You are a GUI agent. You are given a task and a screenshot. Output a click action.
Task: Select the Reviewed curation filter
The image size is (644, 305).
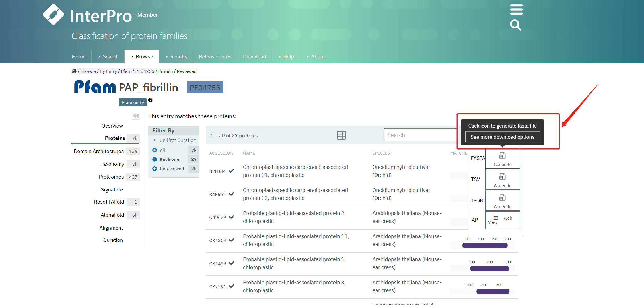(x=155, y=159)
